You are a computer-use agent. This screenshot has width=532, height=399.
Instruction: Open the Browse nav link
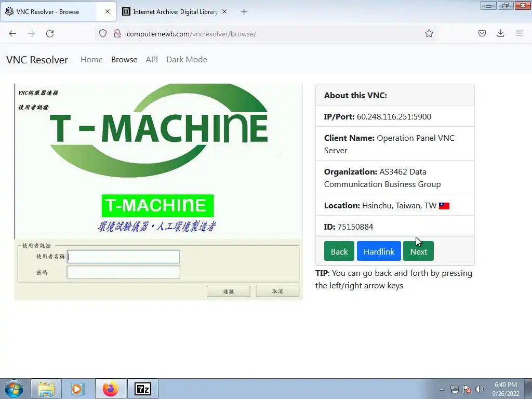click(124, 59)
